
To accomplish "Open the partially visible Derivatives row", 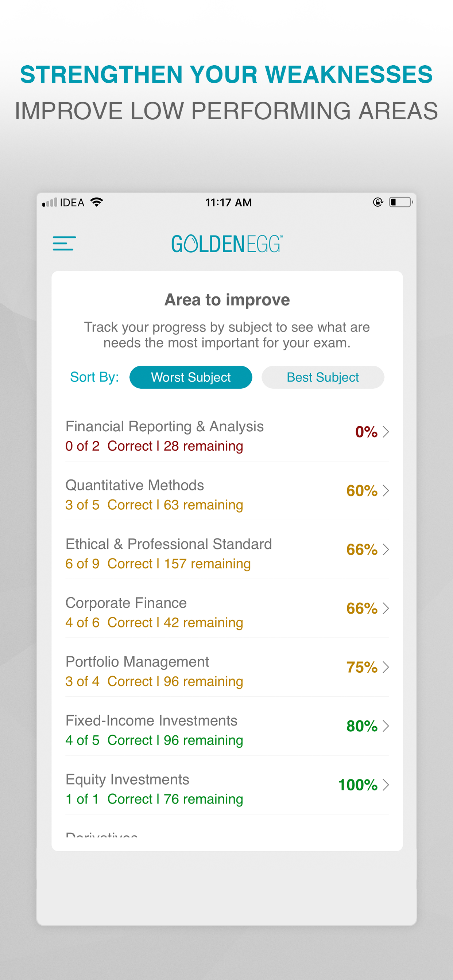I will click(x=227, y=833).
